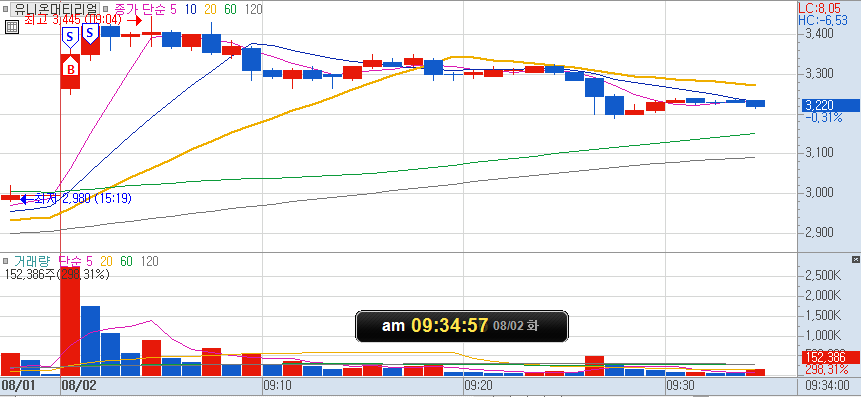This screenshot has width=861, height=397.
Task: Click the small square marker before 종가 단순
Action: 105,9
